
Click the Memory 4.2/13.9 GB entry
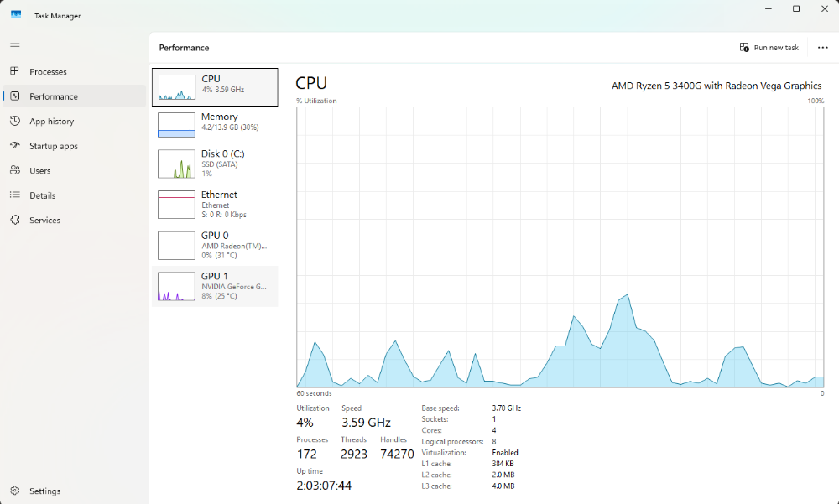click(230, 127)
